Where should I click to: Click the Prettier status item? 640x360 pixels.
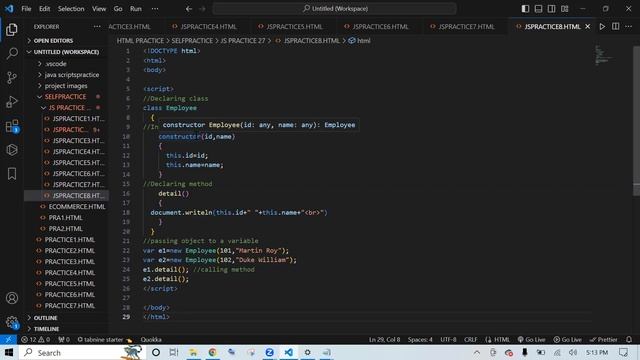click(604, 340)
